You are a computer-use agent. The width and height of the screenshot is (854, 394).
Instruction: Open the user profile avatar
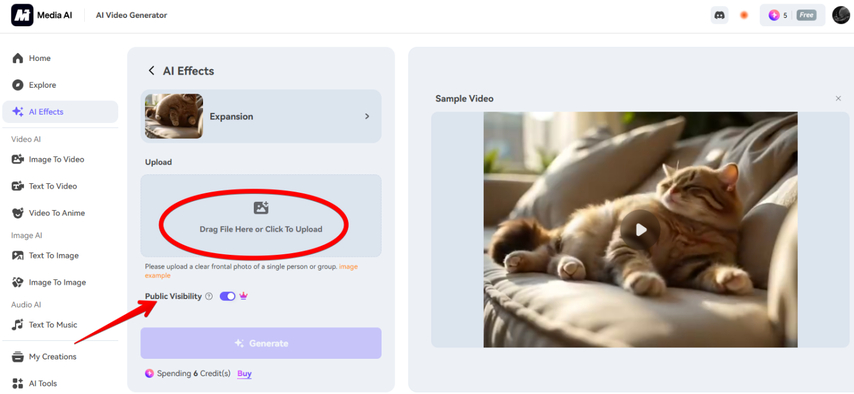pos(841,15)
